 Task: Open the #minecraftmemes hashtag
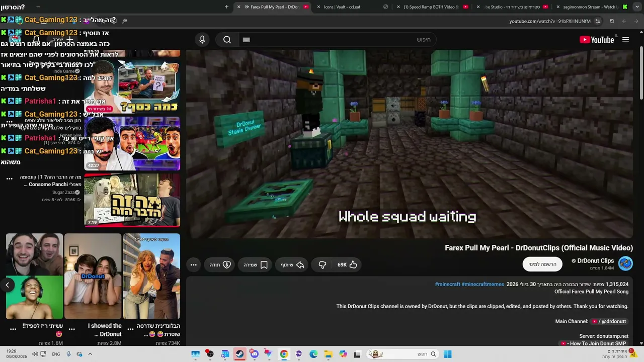483,284
